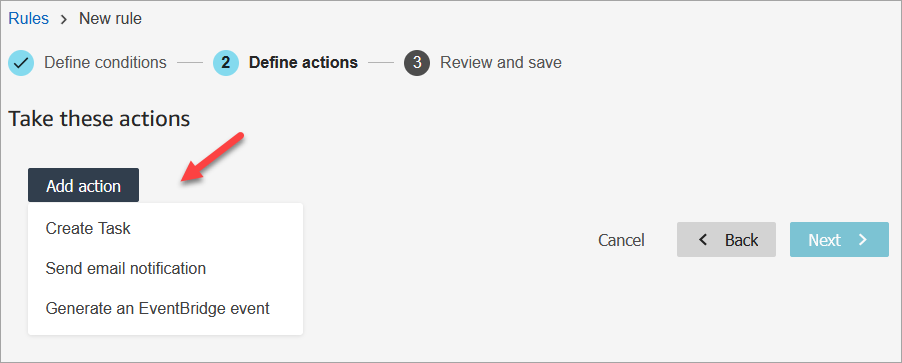Screen dimensions: 902x363
Task: Click the breadcrumb chevron separator after Rules
Action: tap(64, 19)
